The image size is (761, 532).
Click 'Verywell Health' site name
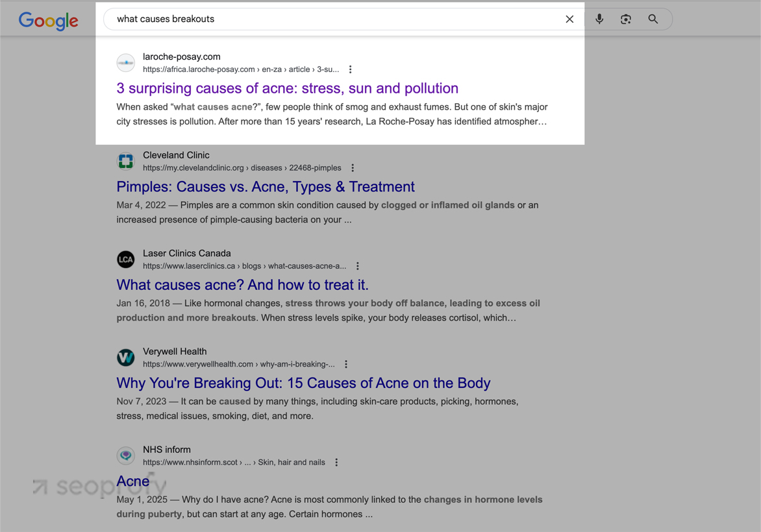click(175, 352)
